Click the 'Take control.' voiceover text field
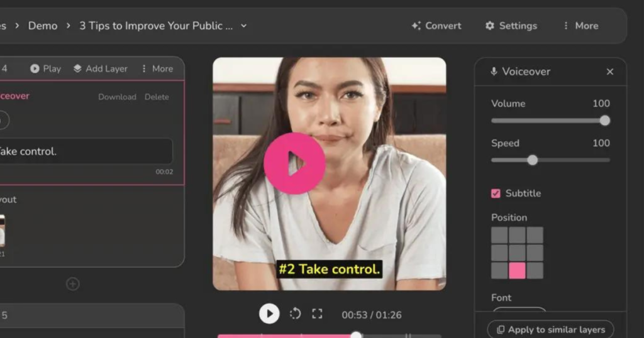 86,151
